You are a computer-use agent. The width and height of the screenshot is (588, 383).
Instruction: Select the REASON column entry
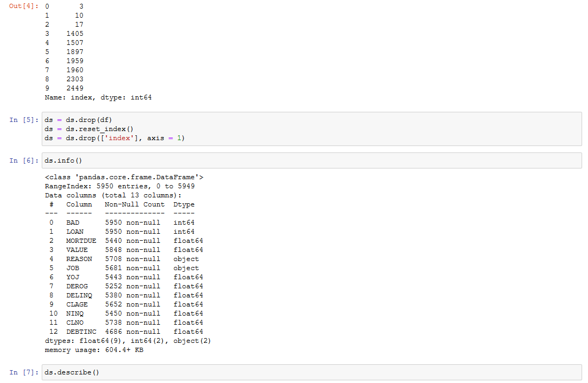click(x=79, y=258)
